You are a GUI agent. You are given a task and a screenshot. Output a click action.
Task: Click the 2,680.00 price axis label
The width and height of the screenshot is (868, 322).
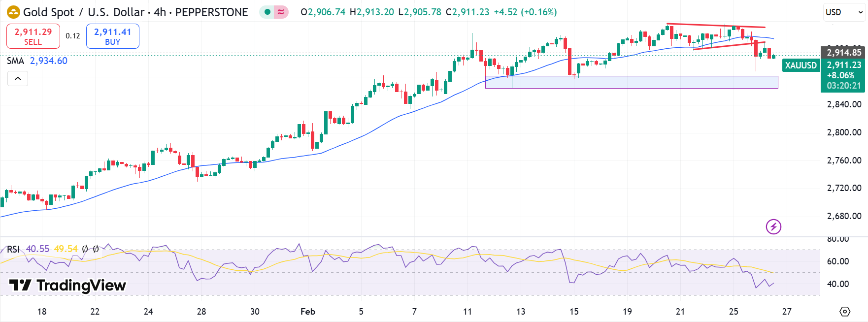coord(844,216)
